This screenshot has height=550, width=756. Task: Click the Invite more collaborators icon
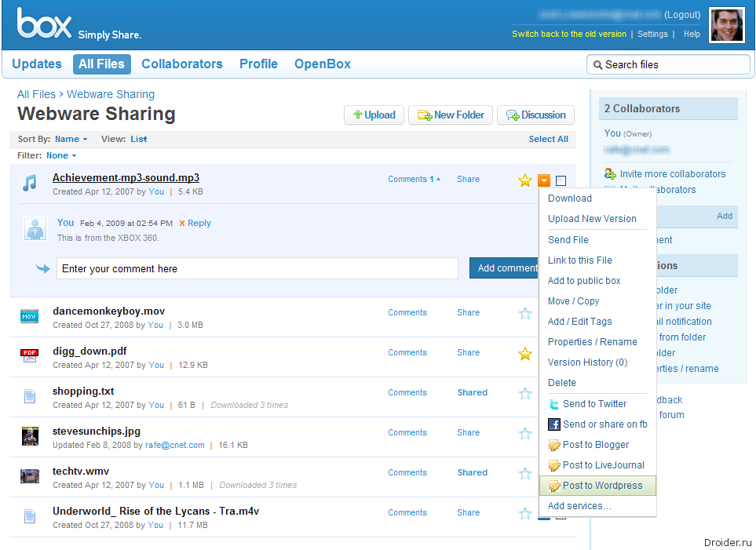[x=610, y=174]
